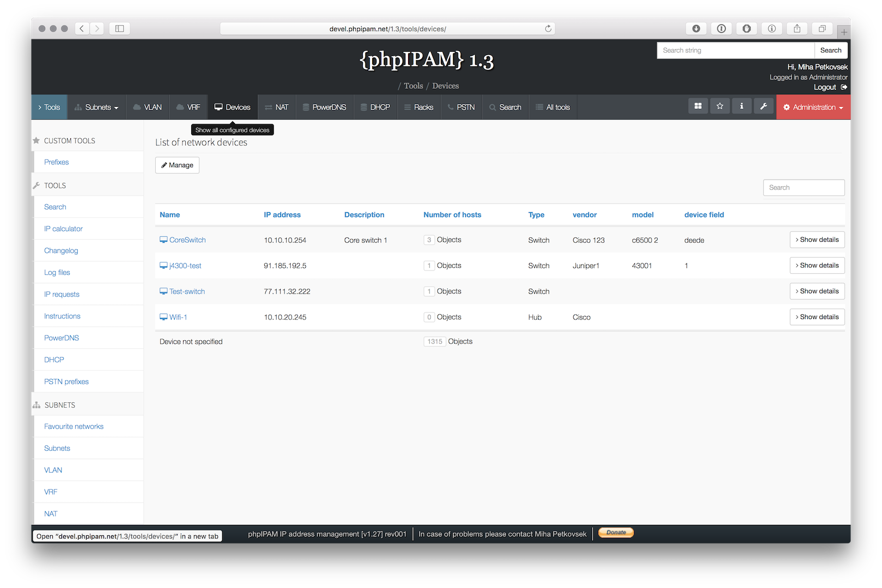Click Safari's share icon
The height and width of the screenshot is (588, 882).
click(797, 28)
